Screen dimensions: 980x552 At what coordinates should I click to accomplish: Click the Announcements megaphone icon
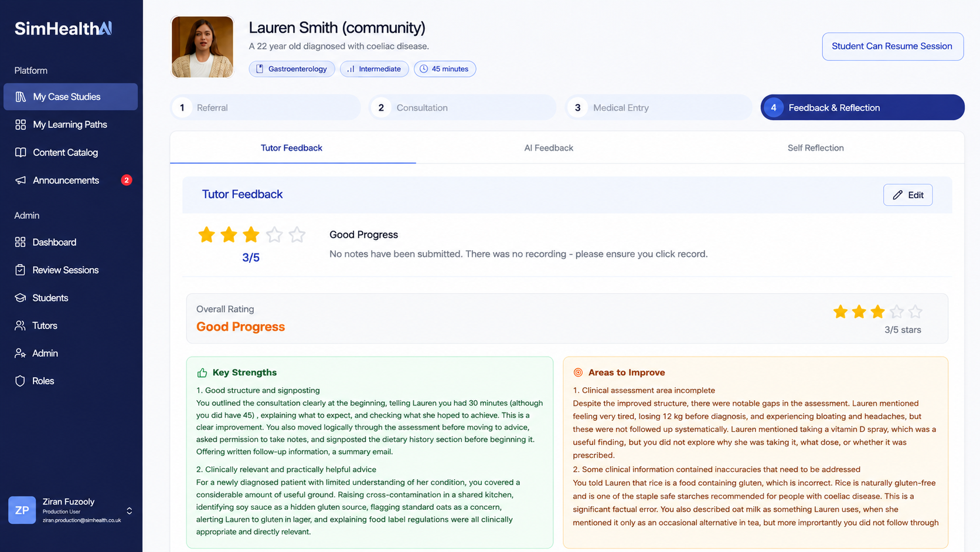point(21,180)
